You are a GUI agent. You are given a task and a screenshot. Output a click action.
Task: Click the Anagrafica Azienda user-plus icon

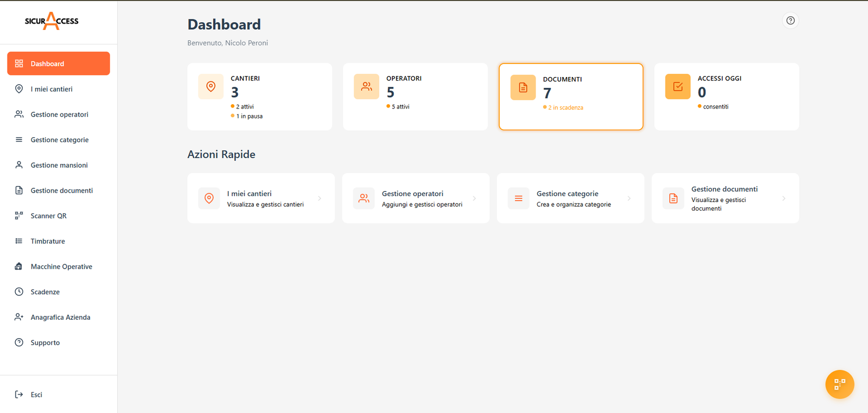pyautogui.click(x=19, y=317)
